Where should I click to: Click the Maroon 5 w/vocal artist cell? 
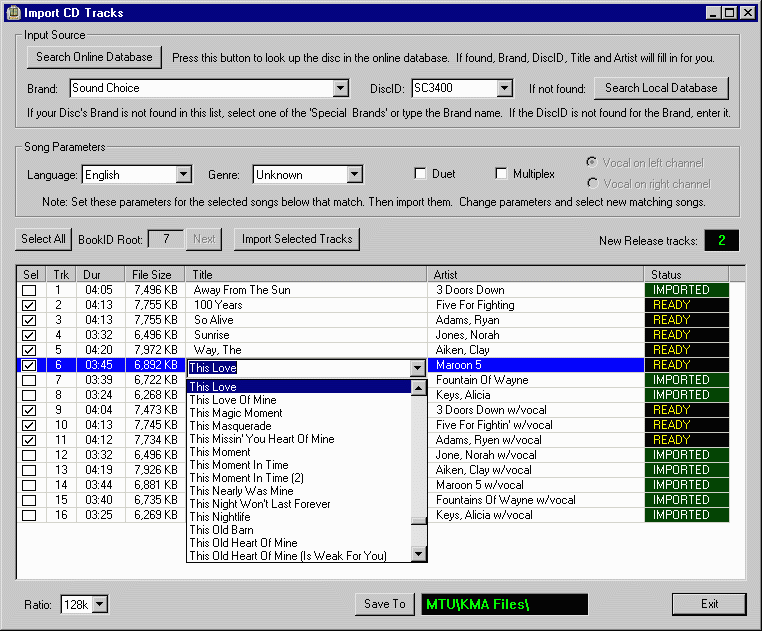[536, 485]
